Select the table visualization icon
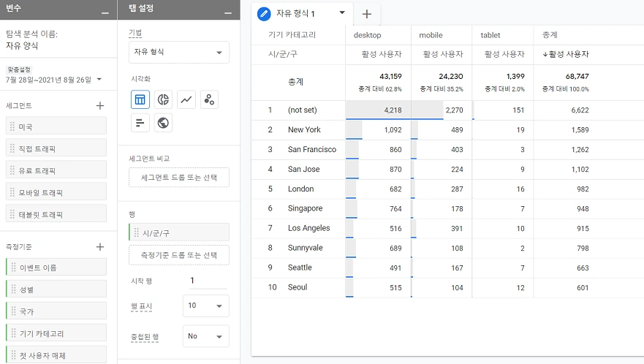This screenshot has height=364, width=644. coord(140,99)
